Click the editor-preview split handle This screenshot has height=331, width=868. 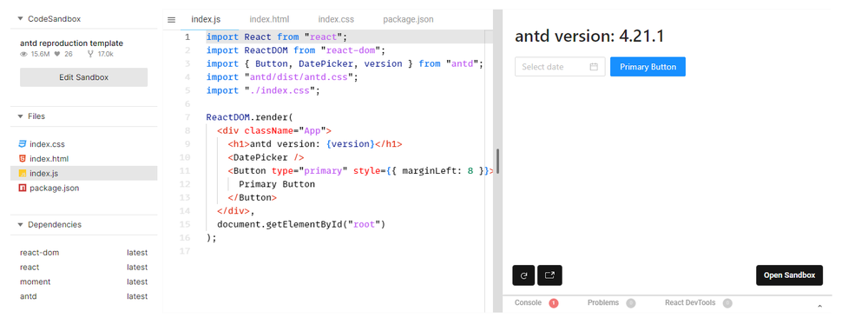point(497,162)
